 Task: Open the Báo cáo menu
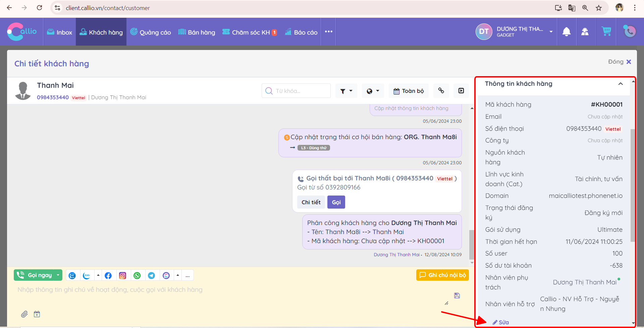pyautogui.click(x=301, y=32)
